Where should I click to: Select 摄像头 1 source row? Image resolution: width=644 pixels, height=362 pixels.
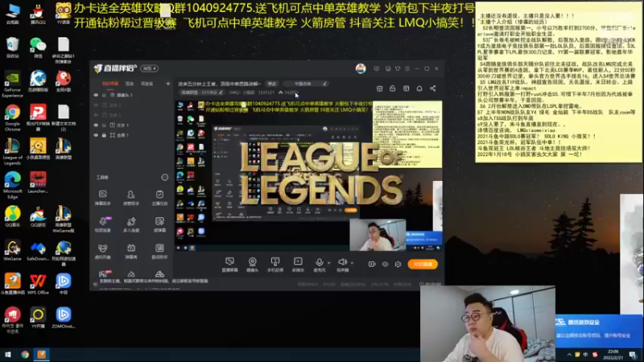pyautogui.click(x=131, y=95)
